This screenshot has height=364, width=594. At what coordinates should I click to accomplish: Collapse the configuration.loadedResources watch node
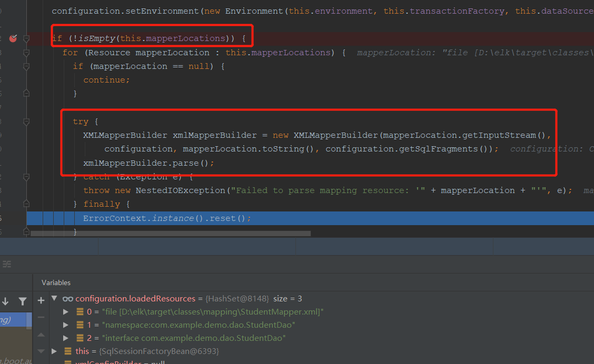(55, 299)
